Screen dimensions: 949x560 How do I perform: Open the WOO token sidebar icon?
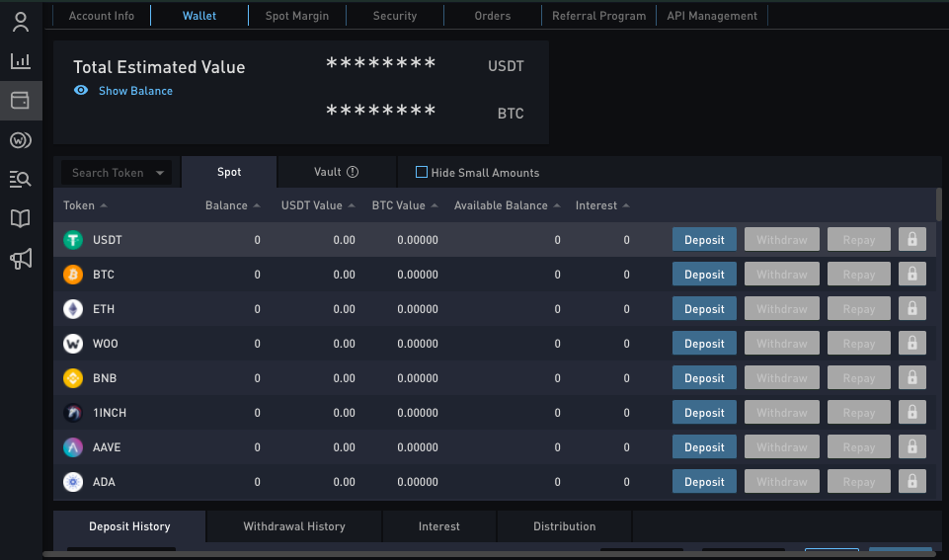[21, 140]
